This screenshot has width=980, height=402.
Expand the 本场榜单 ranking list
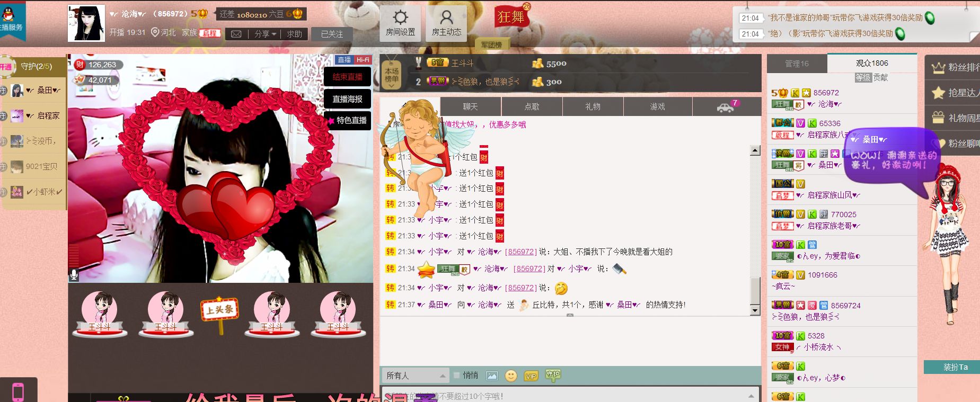(392, 75)
